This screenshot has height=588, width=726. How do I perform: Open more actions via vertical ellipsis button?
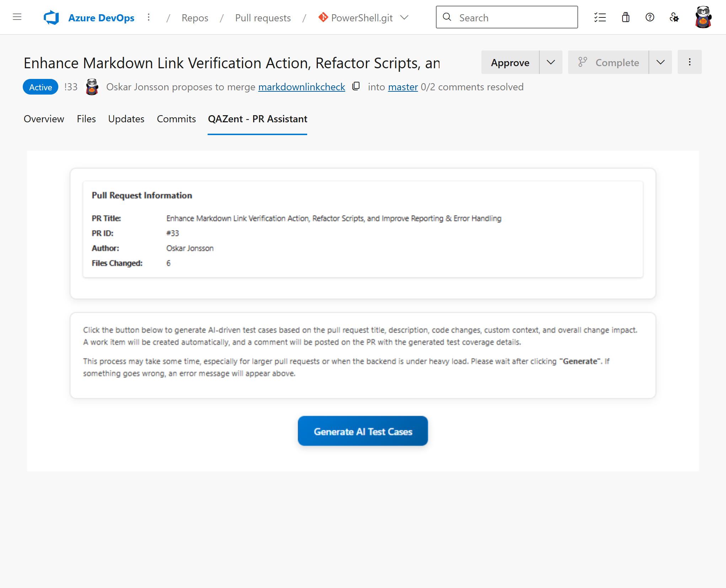(x=689, y=62)
